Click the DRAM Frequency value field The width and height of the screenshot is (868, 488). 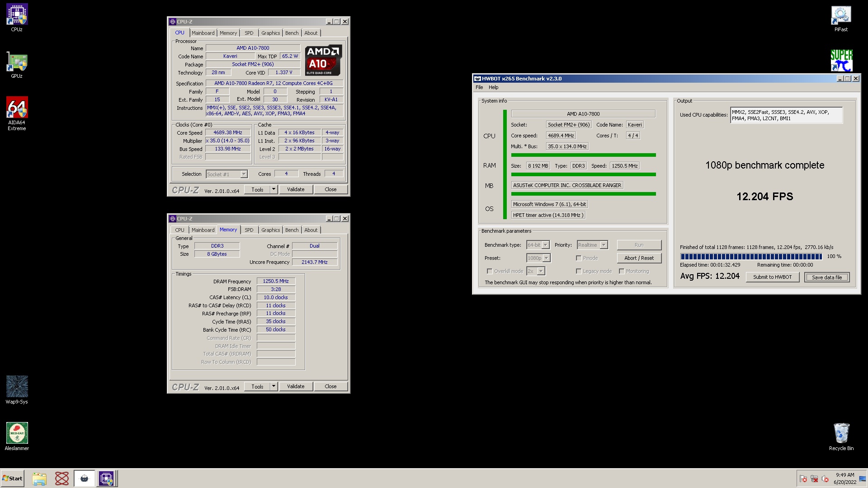click(276, 281)
